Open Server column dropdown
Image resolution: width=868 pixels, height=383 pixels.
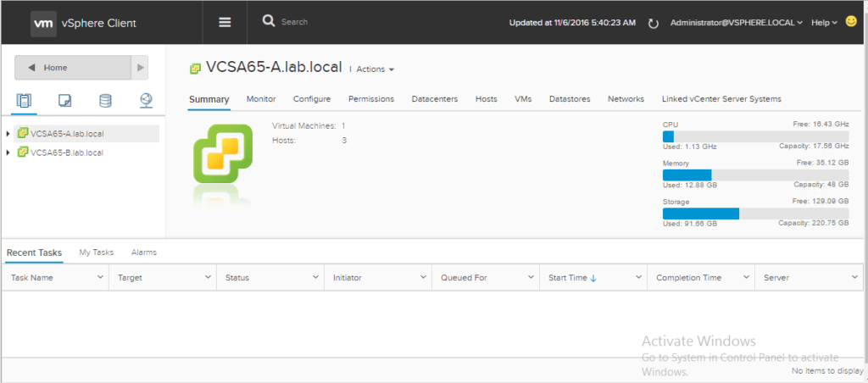coord(854,277)
